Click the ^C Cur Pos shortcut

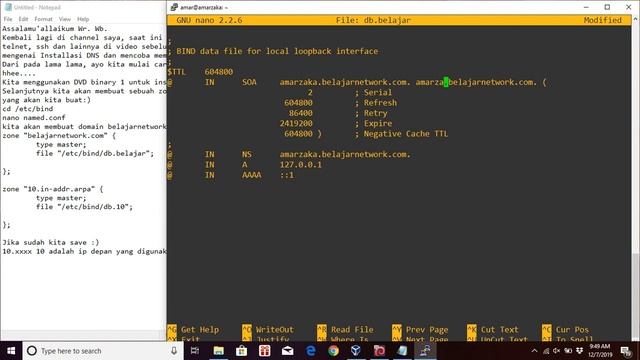click(x=565, y=329)
